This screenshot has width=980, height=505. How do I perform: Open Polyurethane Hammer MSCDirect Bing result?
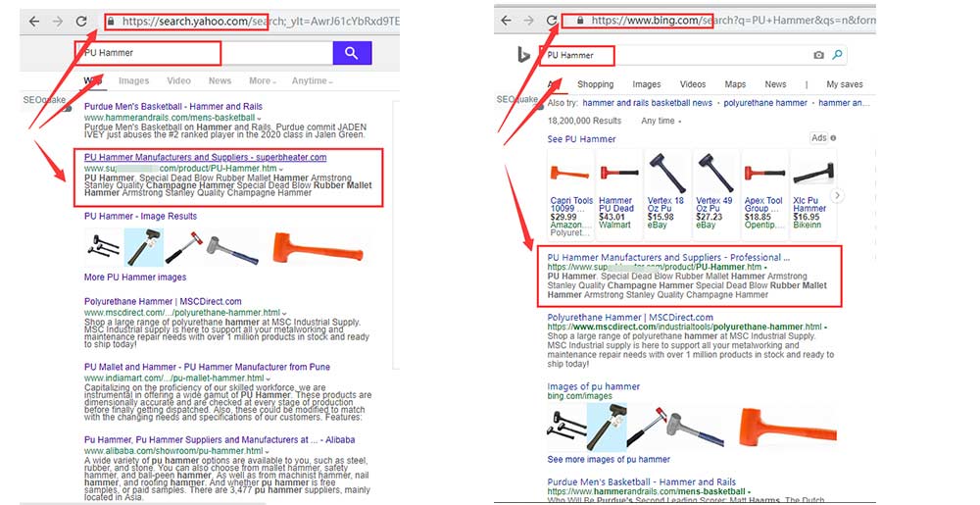click(630, 317)
